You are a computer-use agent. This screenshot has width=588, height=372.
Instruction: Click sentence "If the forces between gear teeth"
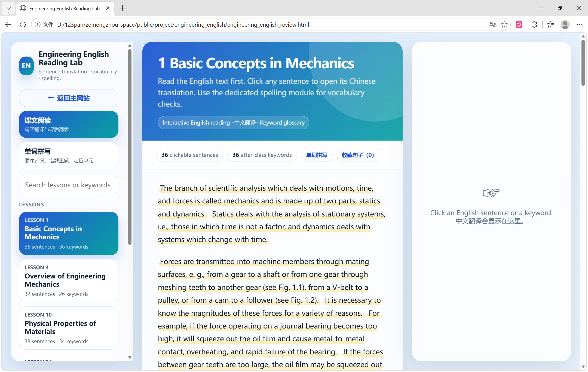click(270, 358)
